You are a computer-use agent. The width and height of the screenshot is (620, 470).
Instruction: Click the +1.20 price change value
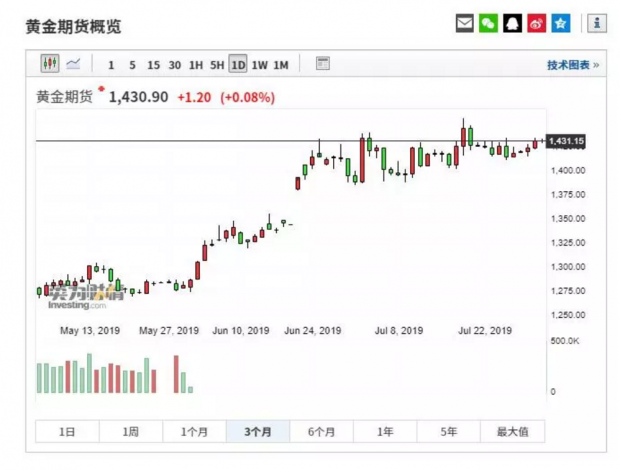194,97
